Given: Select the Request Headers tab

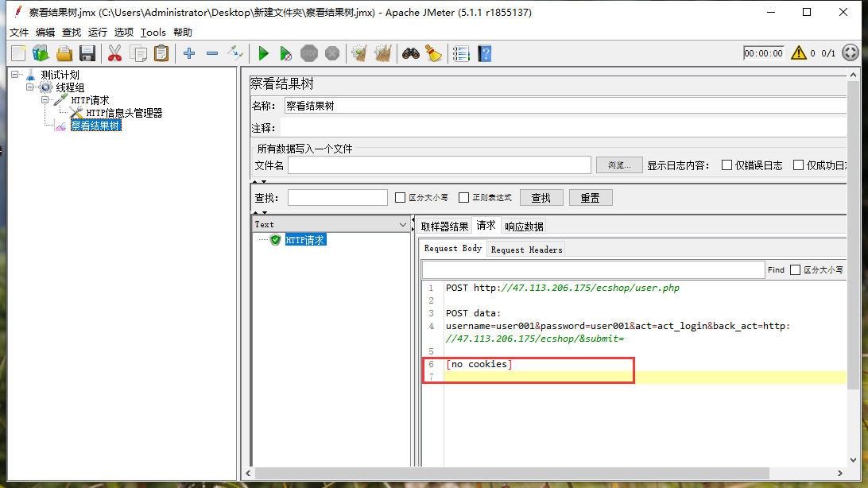Looking at the screenshot, I should pos(526,250).
